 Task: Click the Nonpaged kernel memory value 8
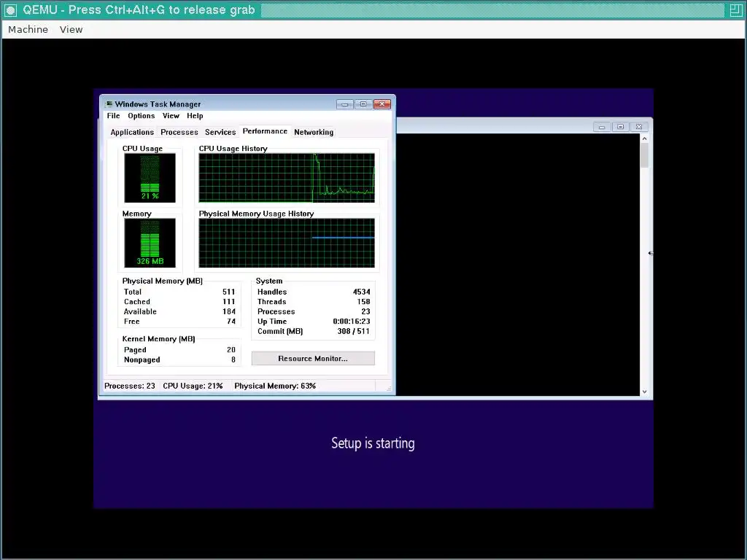[233, 359]
